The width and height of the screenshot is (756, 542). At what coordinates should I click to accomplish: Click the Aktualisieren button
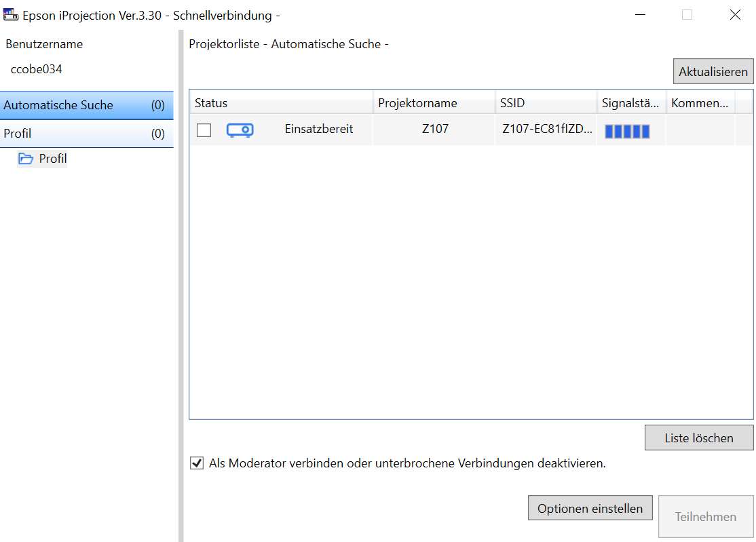coord(713,71)
